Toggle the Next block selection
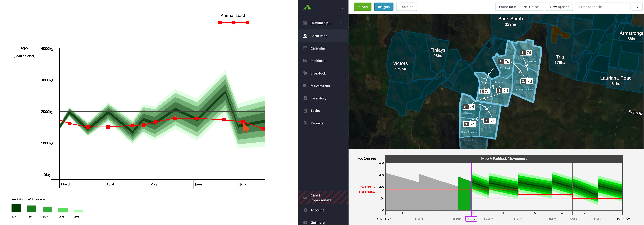Image resolution: width=644 pixels, height=225 pixels. [x=531, y=7]
